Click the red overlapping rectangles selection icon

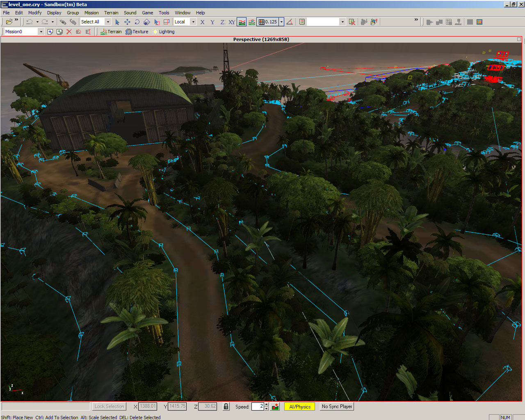click(x=167, y=22)
